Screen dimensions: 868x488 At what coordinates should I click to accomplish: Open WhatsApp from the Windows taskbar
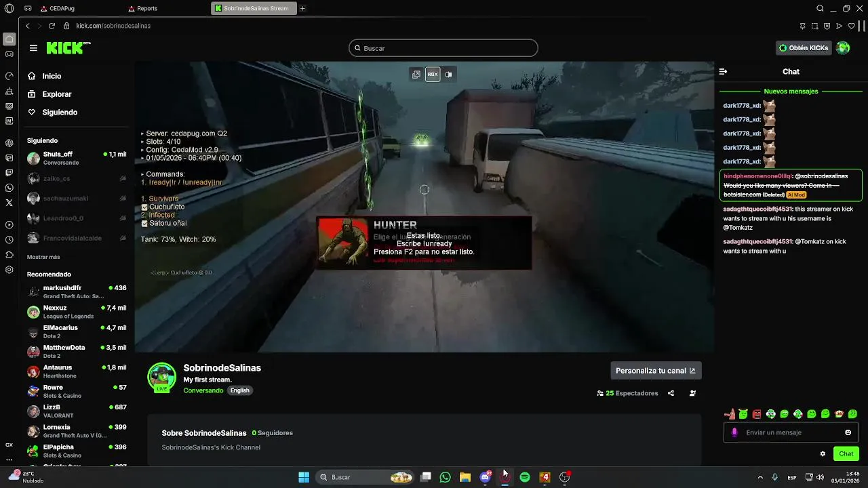(445, 477)
